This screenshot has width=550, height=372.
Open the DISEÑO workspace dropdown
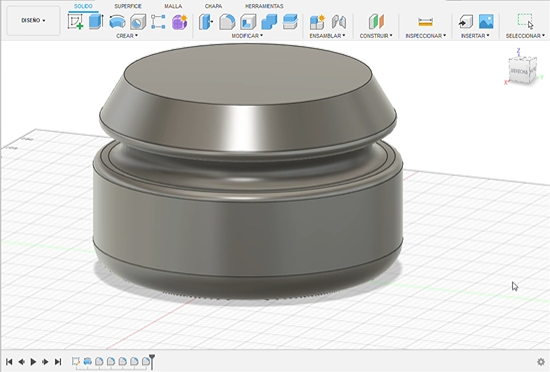tap(33, 20)
